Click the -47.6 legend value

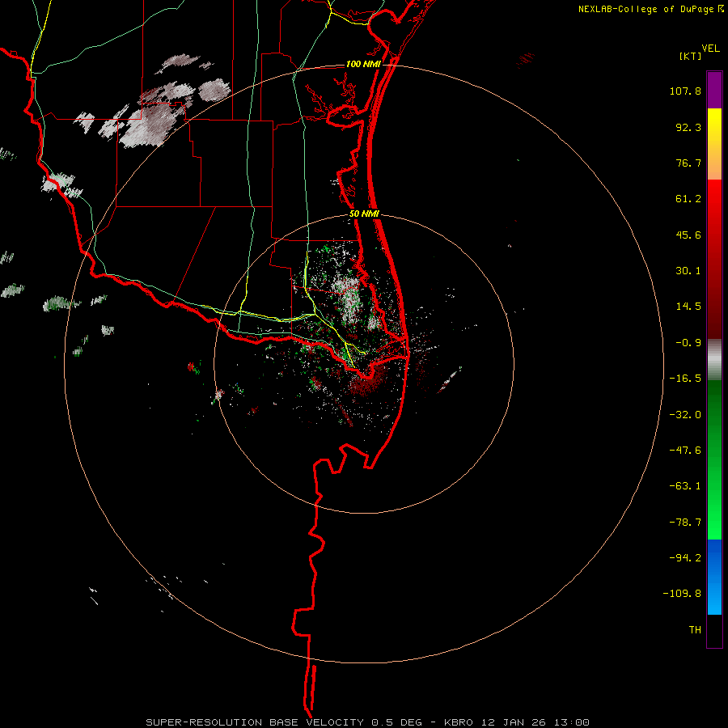[685, 451]
